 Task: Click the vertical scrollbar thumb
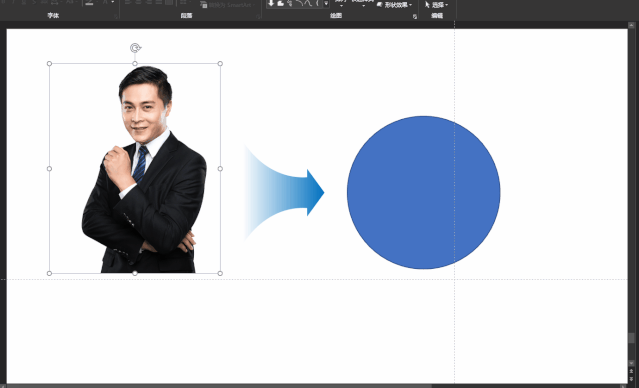point(632,337)
